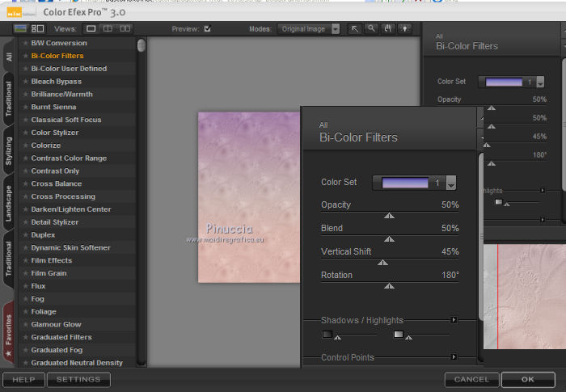Open the upper Traditional category tab
Image resolution: width=566 pixels, height=392 pixels.
(9, 99)
